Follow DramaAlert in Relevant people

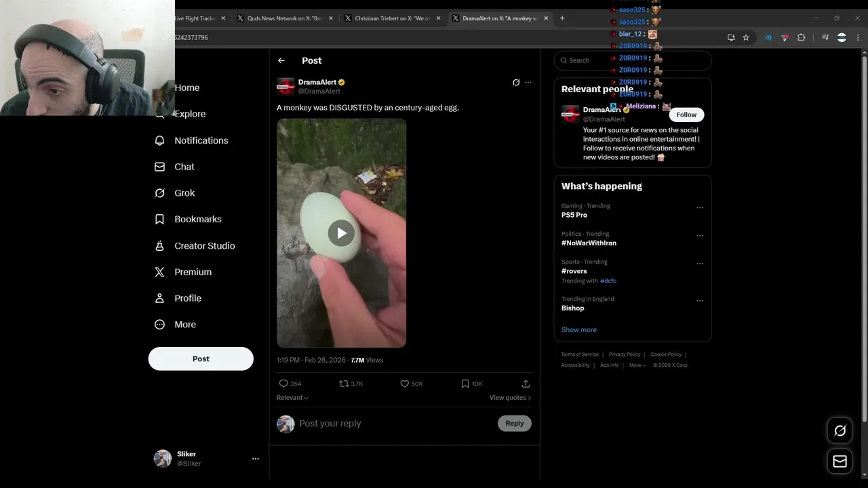point(686,115)
